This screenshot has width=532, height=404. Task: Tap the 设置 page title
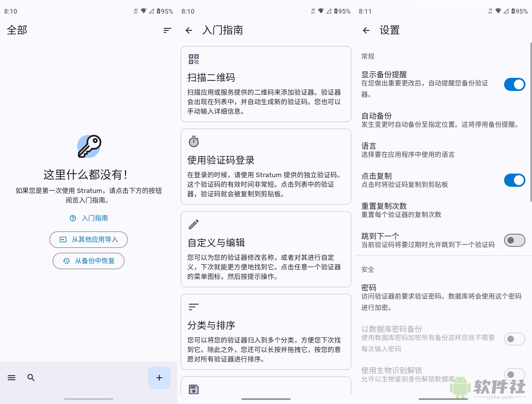[x=390, y=30]
